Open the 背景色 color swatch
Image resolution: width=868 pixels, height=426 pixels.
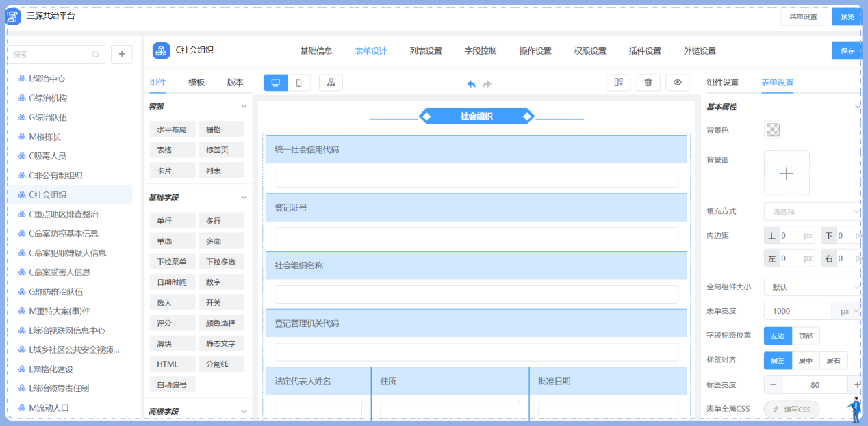click(x=773, y=130)
